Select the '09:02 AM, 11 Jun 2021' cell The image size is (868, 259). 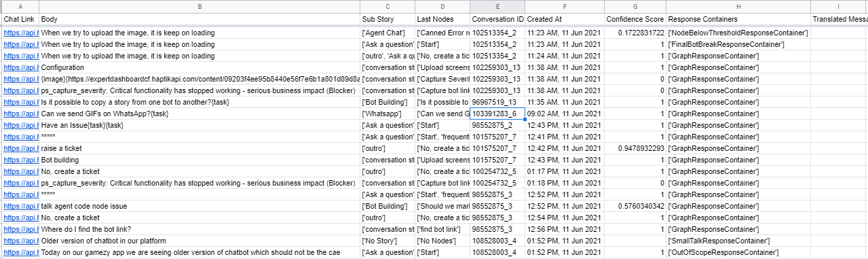(565, 114)
